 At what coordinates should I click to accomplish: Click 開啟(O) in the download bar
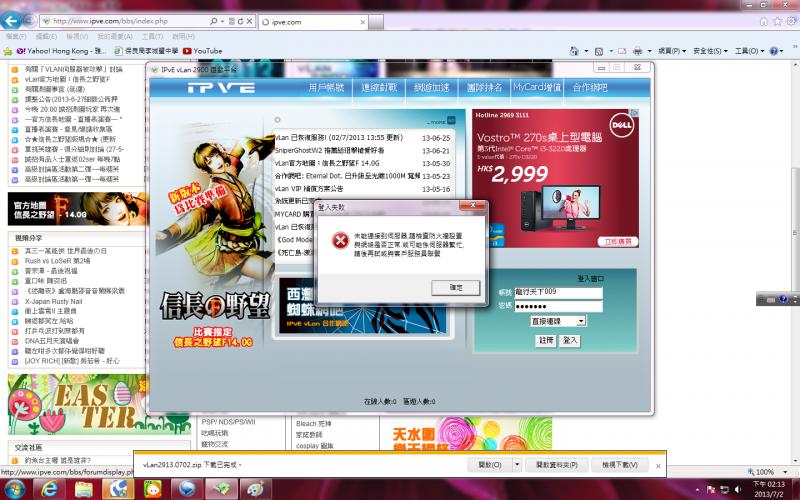pyautogui.click(x=490, y=465)
